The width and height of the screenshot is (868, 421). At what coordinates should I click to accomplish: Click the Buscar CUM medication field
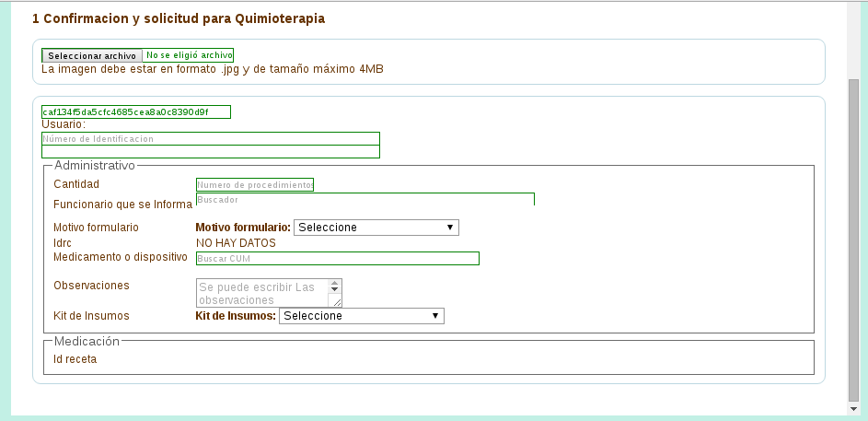pyautogui.click(x=338, y=259)
